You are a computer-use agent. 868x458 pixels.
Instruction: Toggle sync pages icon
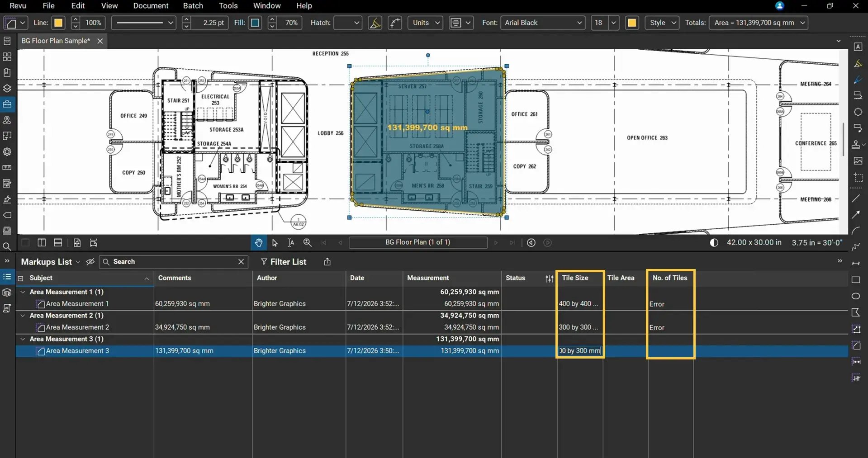pyautogui.click(x=94, y=243)
